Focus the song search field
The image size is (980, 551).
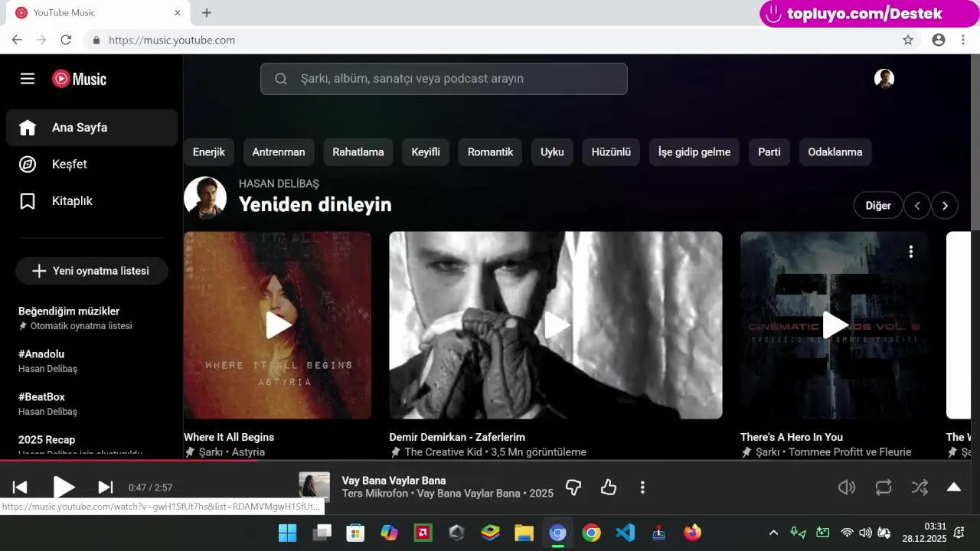[444, 79]
